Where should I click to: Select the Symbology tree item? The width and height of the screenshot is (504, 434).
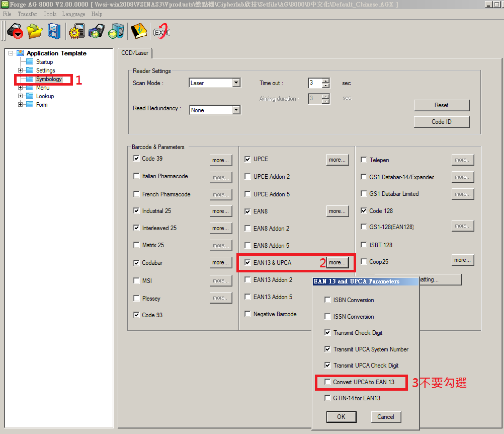49,79
